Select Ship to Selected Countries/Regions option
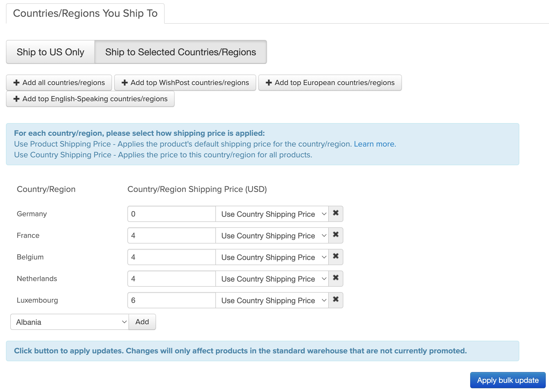The image size is (549, 392). tap(180, 52)
